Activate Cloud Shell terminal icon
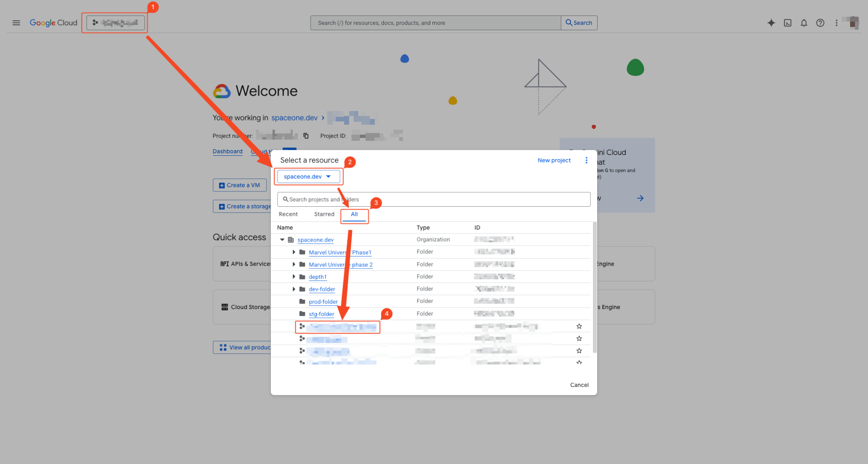 pyautogui.click(x=787, y=23)
